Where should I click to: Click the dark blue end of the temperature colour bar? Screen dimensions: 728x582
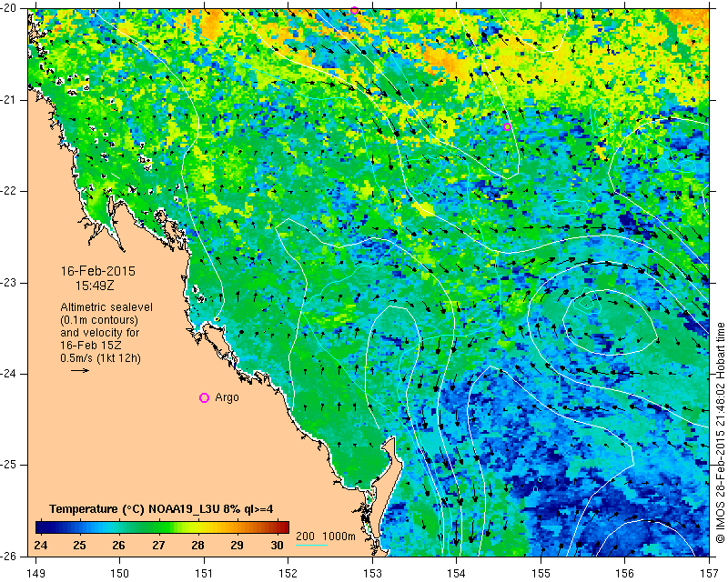[x=41, y=527]
